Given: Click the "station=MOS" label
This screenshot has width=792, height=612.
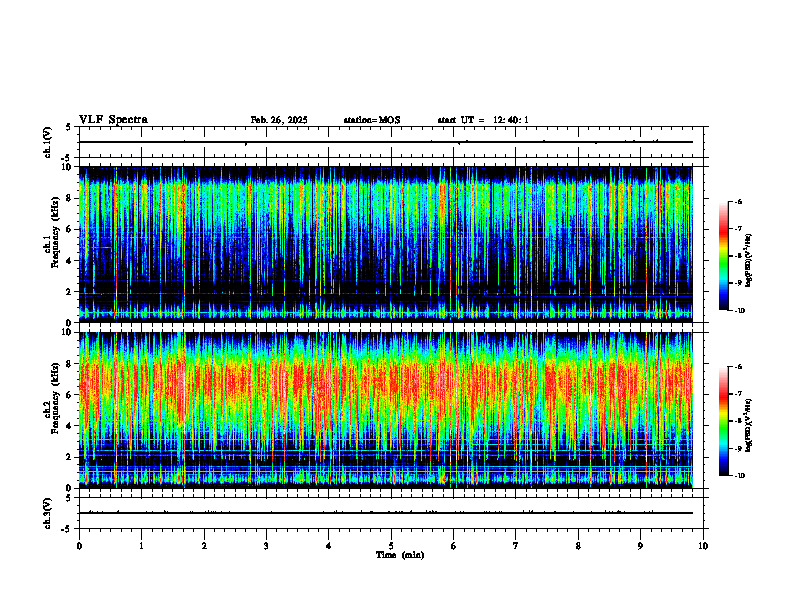Looking at the screenshot, I should [x=372, y=120].
